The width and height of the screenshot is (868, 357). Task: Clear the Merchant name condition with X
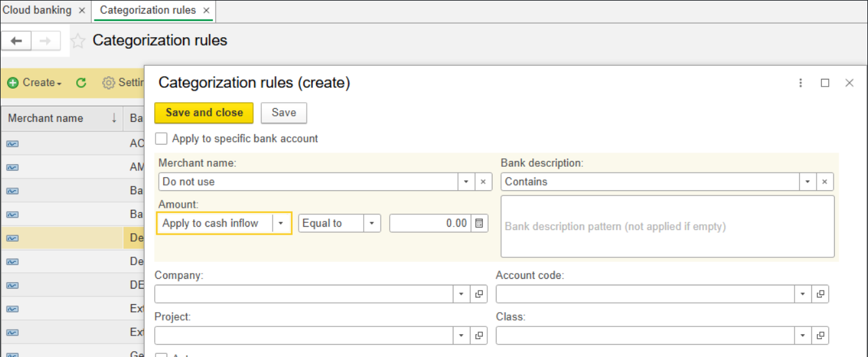pyautogui.click(x=483, y=182)
